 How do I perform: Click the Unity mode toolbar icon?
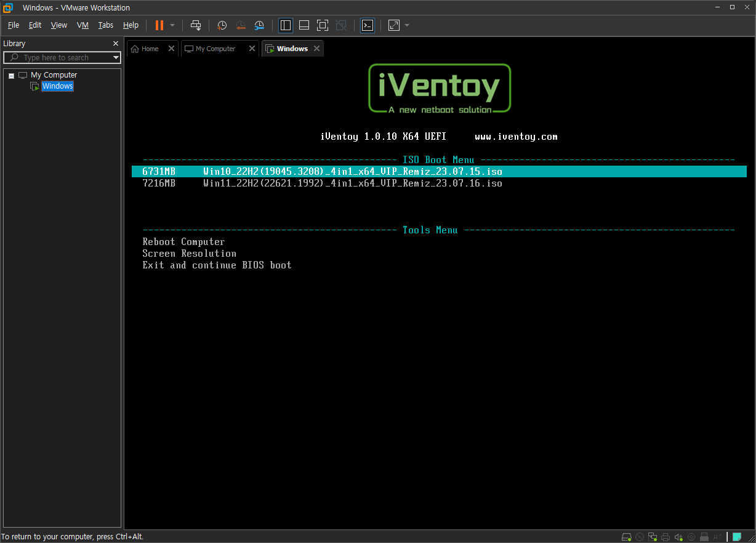[341, 25]
